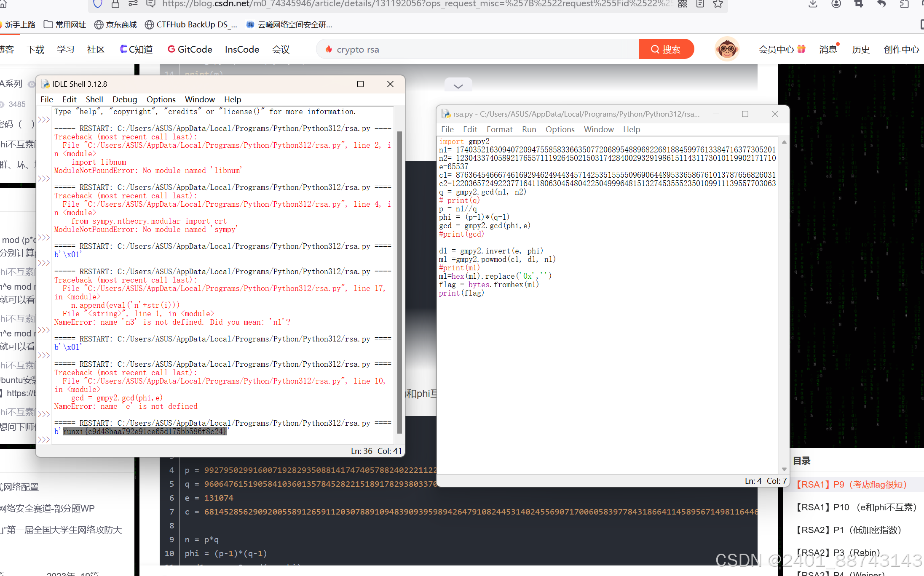Open the 会员中心 link
Image resolution: width=924 pixels, height=576 pixels.
click(x=776, y=49)
